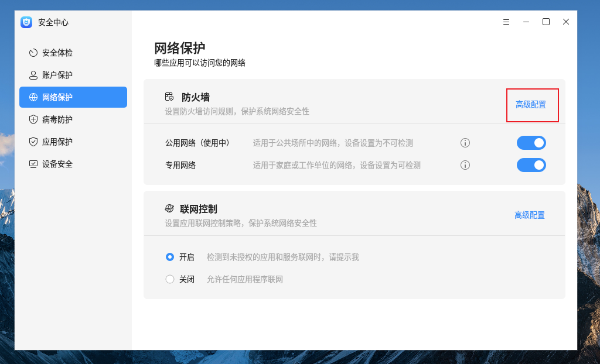600x364 pixels.
Task: Select the 开启 radio button
Action: click(x=170, y=257)
